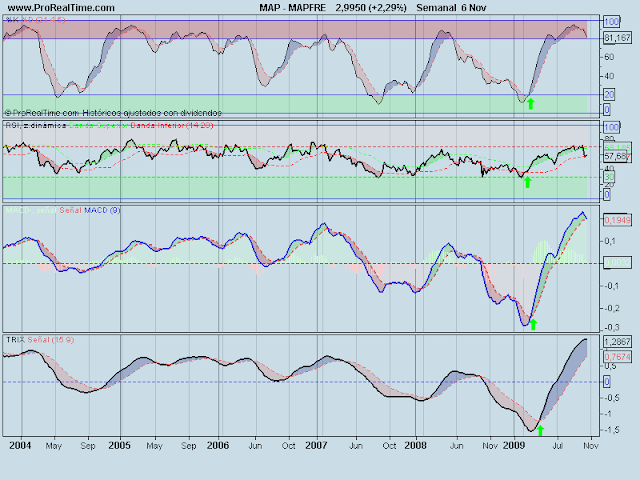Click the Jul label on the time axis
Screen dimensions: 640x480
click(558, 446)
